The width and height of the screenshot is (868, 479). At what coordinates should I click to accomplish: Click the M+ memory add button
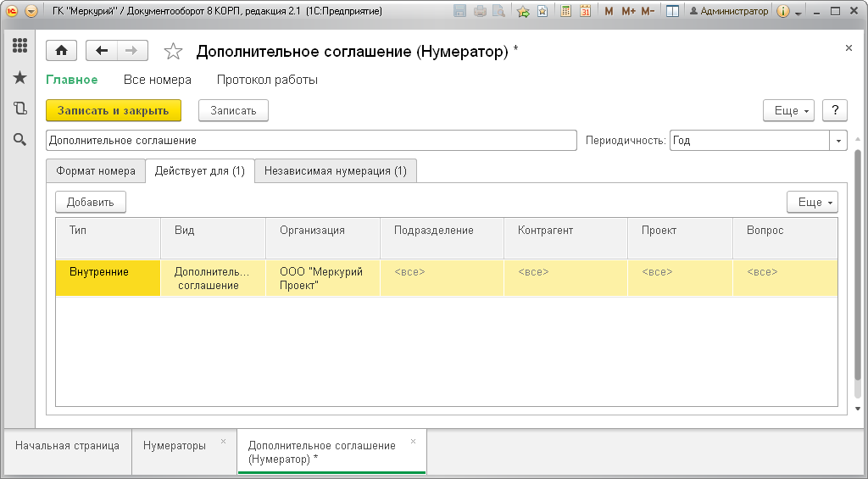tap(628, 11)
